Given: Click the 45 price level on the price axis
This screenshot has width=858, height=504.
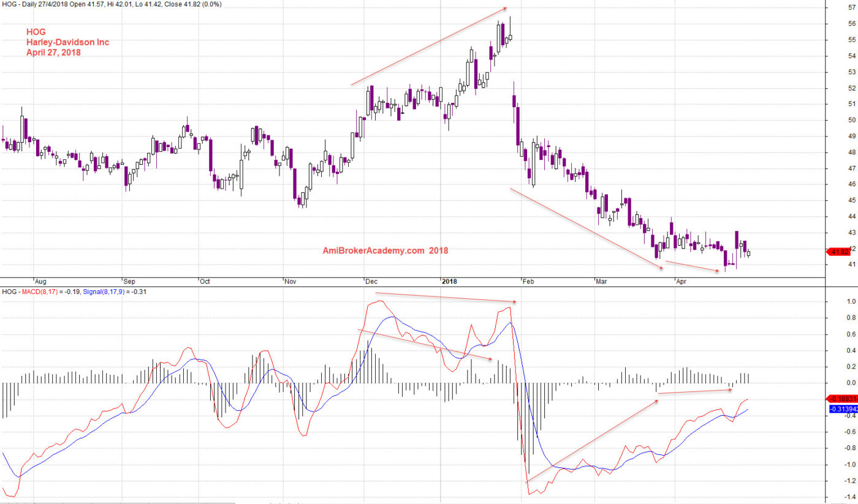Looking at the screenshot, I should (851, 200).
